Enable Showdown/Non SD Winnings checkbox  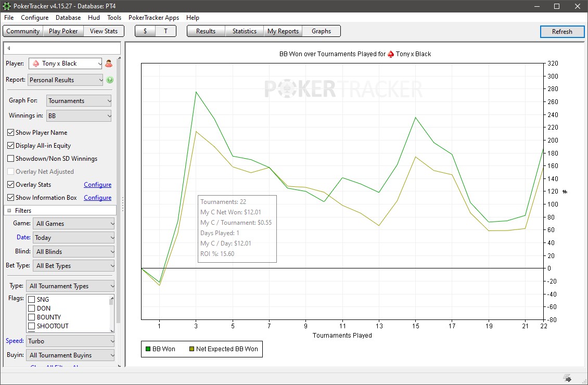point(11,159)
